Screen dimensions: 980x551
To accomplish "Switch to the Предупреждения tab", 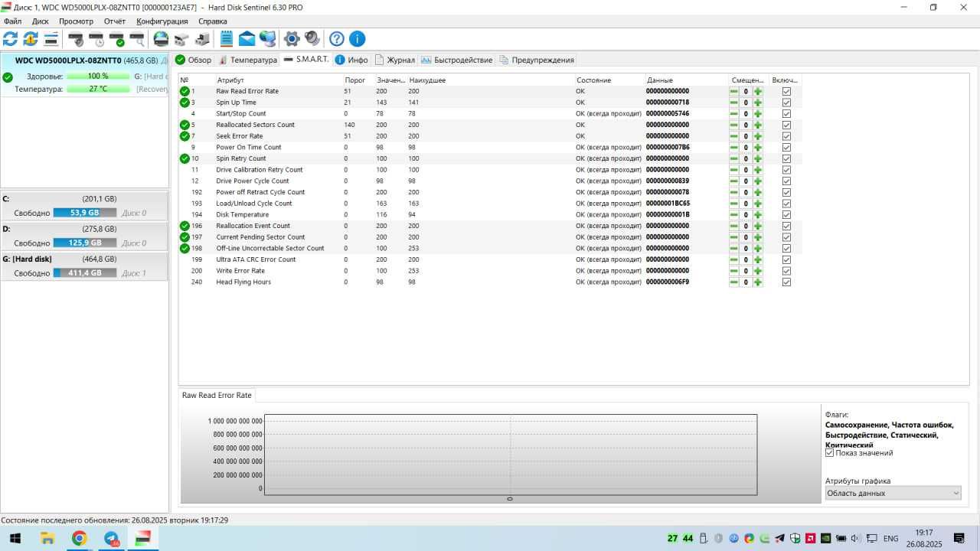I will (x=536, y=60).
